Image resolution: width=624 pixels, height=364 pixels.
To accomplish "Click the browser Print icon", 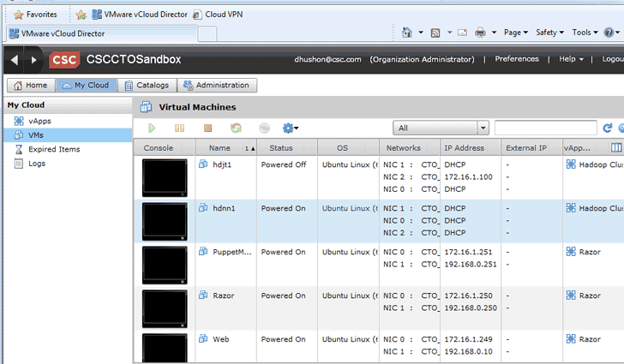I will pos(480,33).
